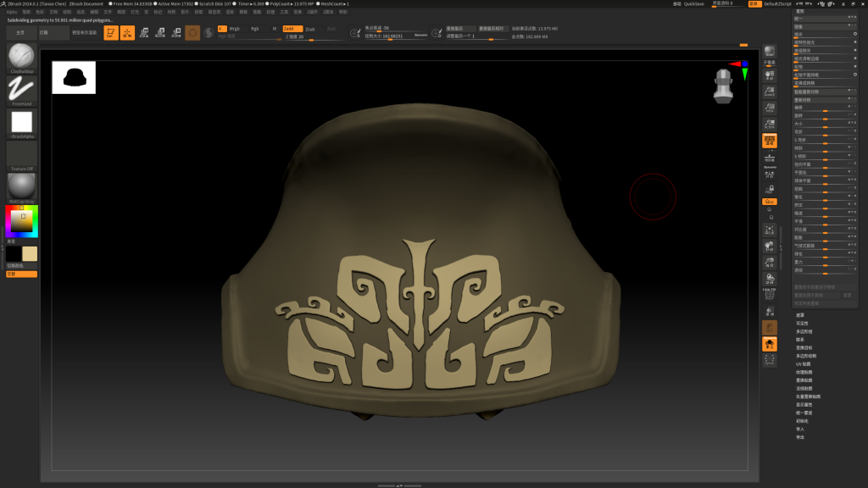
Task: Click the 切换颜色 switch color button
Action: click(x=21, y=266)
